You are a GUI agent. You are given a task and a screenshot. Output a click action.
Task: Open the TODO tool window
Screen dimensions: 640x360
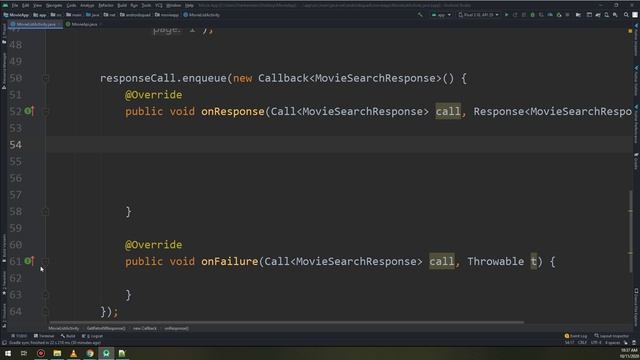(x=19, y=336)
